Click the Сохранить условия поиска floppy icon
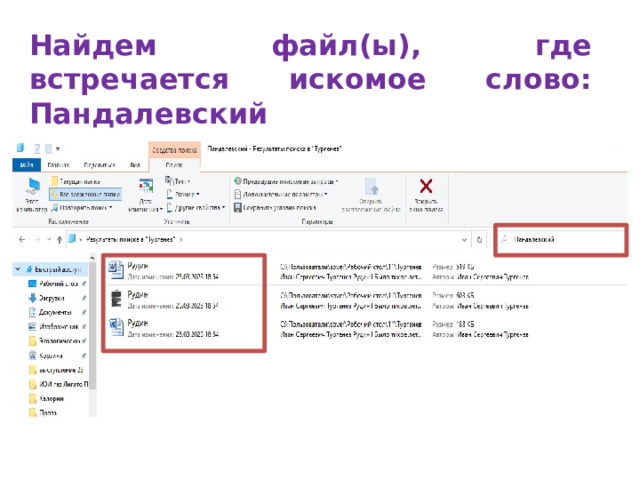The width and height of the screenshot is (640, 480). point(238,208)
